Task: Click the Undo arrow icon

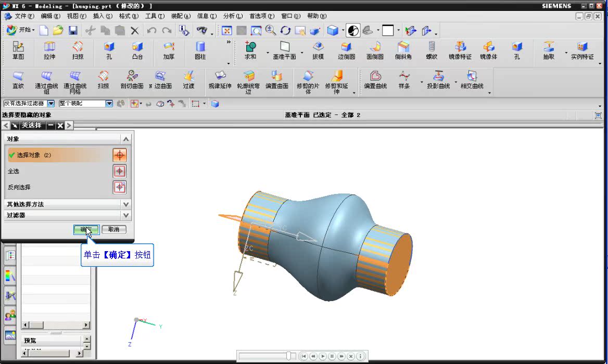Action: tap(151, 30)
